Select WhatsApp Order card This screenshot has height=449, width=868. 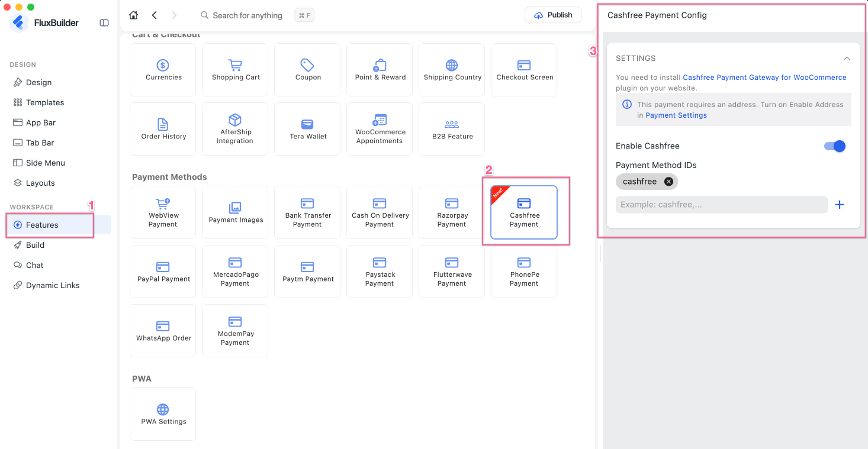[163, 331]
